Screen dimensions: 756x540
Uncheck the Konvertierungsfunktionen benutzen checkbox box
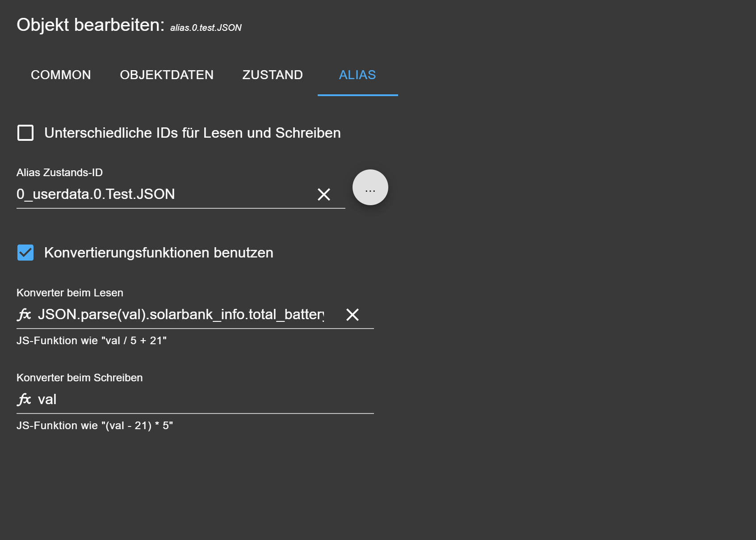[25, 253]
